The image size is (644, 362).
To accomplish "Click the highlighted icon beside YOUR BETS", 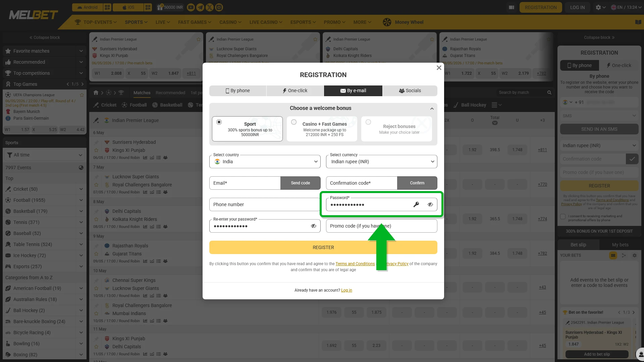I will [613, 255].
